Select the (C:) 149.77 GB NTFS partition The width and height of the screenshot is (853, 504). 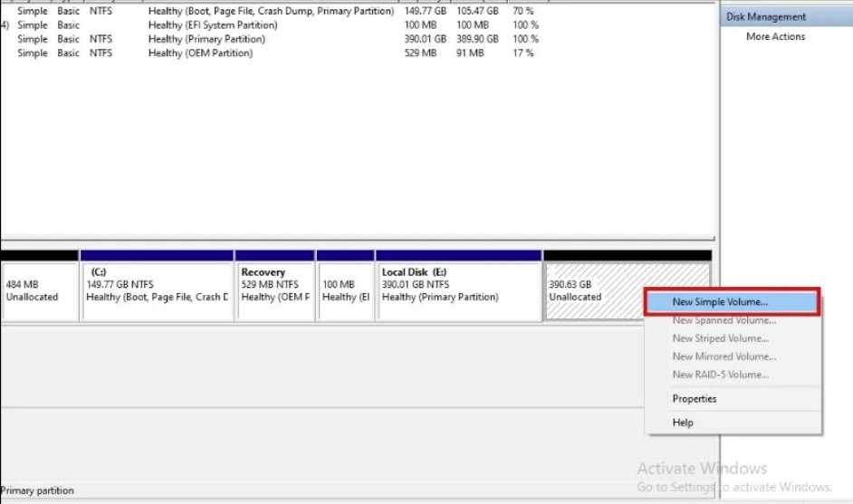pyautogui.click(x=156, y=290)
